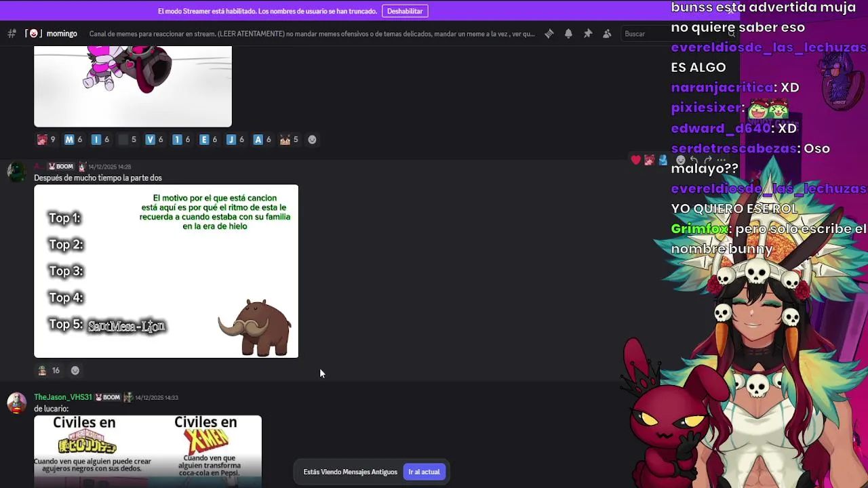
Task: Click the hashtag channel icon
Action: pyautogui.click(x=12, y=34)
